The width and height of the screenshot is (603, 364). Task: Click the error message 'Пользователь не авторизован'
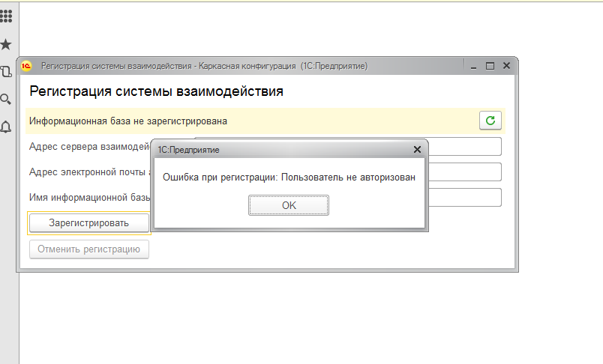(x=348, y=178)
